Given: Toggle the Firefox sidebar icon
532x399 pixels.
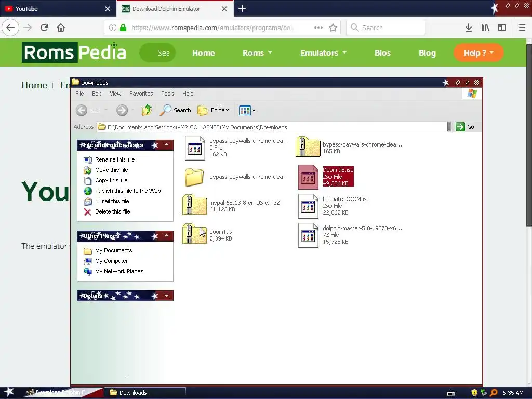Looking at the screenshot, I should 502,28.
